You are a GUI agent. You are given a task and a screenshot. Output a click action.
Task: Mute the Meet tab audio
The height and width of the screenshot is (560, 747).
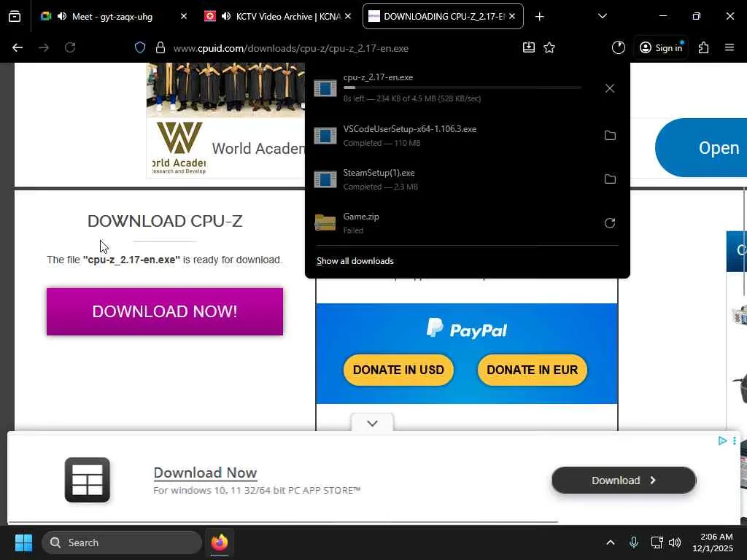coord(62,17)
